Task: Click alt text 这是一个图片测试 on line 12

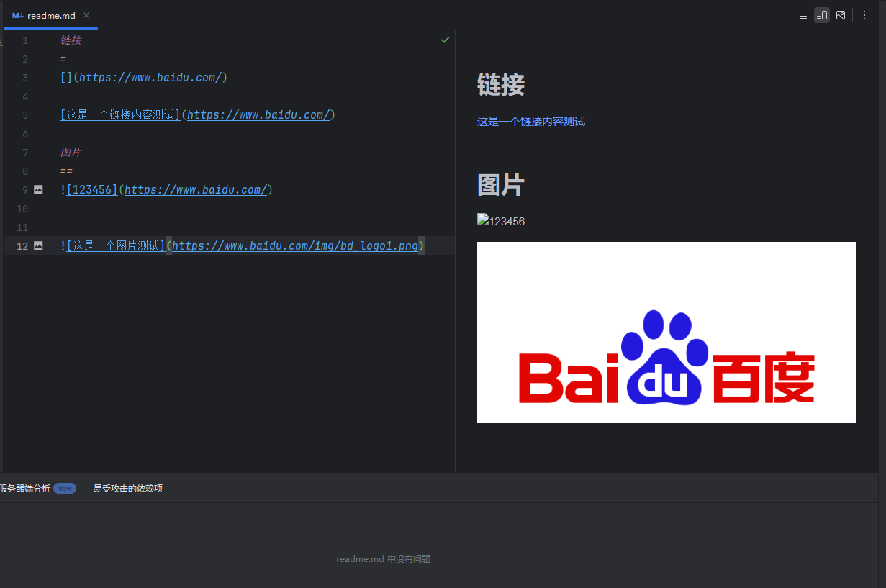Action: [x=116, y=246]
